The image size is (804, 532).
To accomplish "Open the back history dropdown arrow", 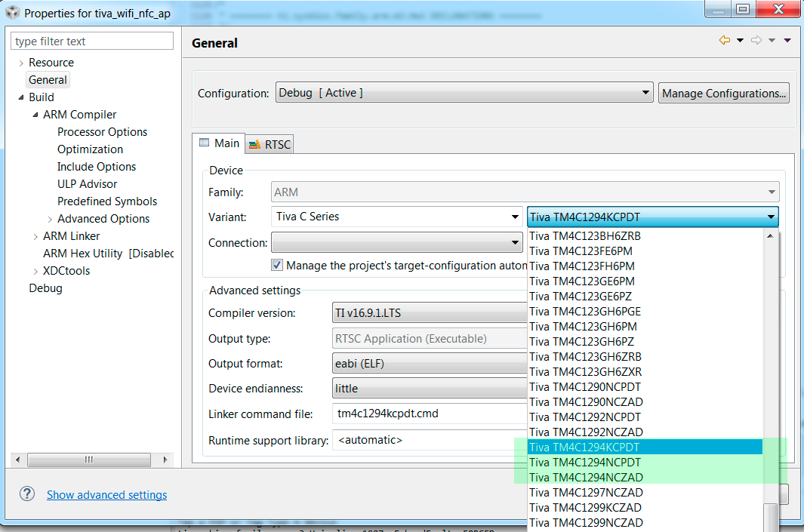I will pyautogui.click(x=740, y=41).
